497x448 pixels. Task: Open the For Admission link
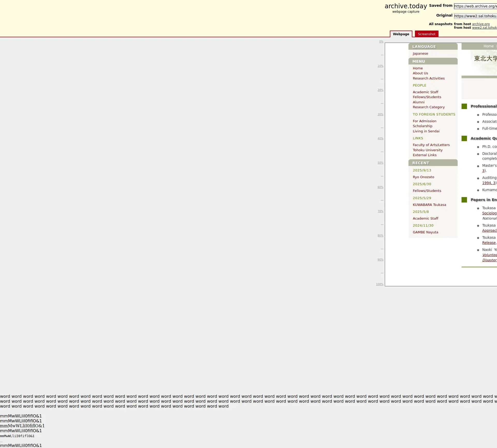[x=424, y=121]
